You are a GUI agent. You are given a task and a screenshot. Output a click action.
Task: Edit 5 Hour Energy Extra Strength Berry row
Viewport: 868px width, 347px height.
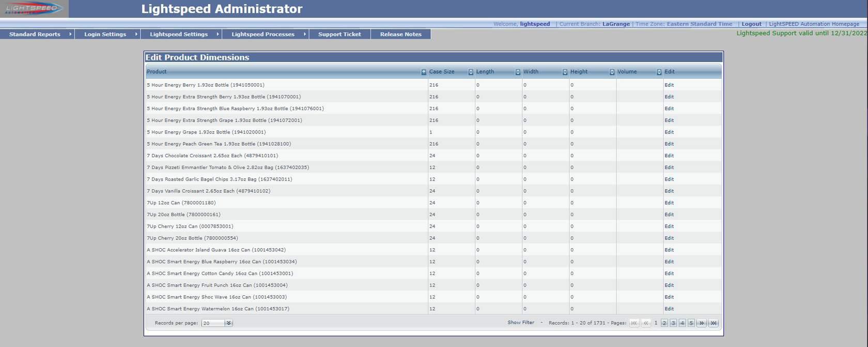pos(669,97)
